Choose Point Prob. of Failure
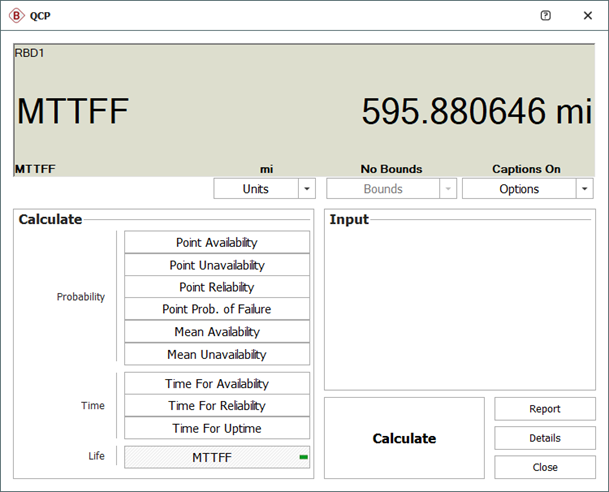609x492 pixels. point(217,309)
